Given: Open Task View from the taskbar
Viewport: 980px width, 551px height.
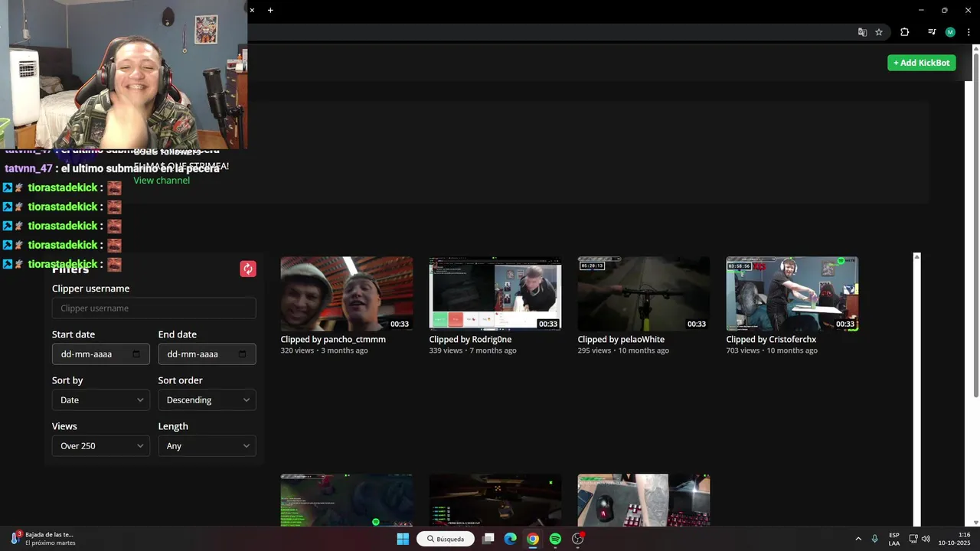Looking at the screenshot, I should 488,539.
